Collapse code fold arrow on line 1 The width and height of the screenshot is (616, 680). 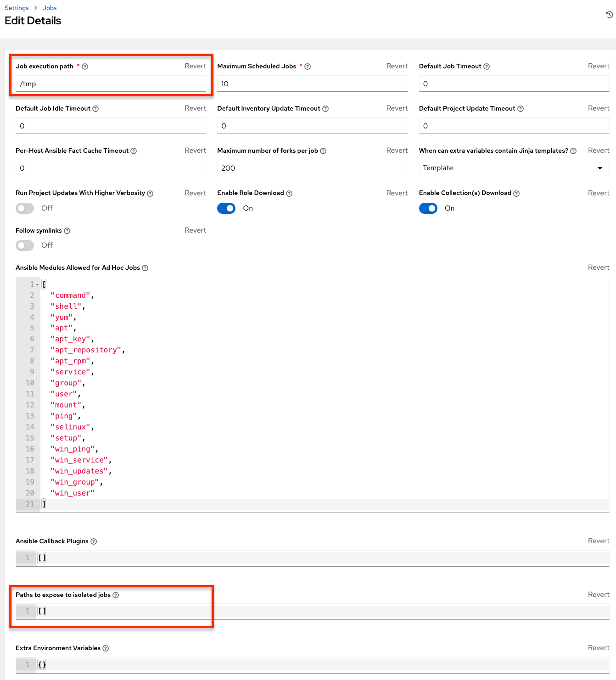(38, 284)
